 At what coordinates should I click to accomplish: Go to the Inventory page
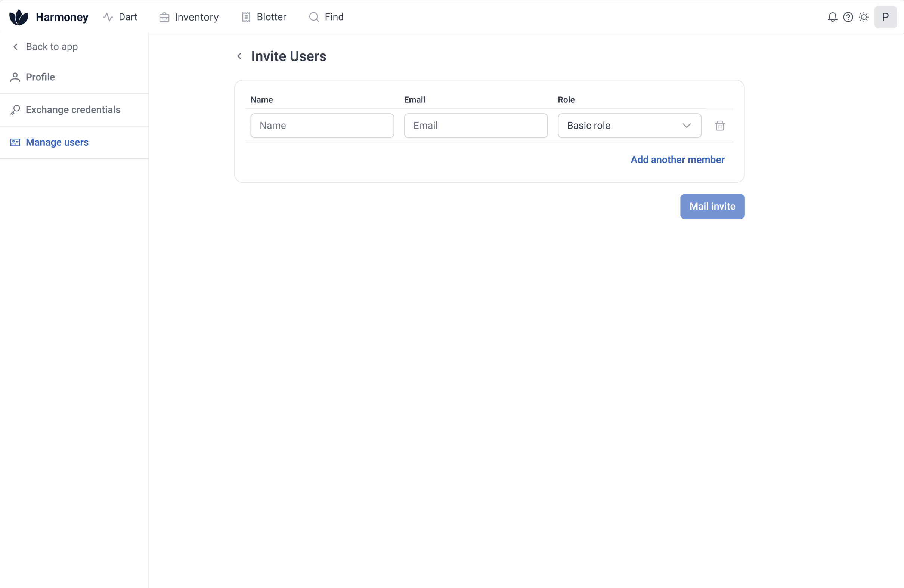[x=189, y=17]
